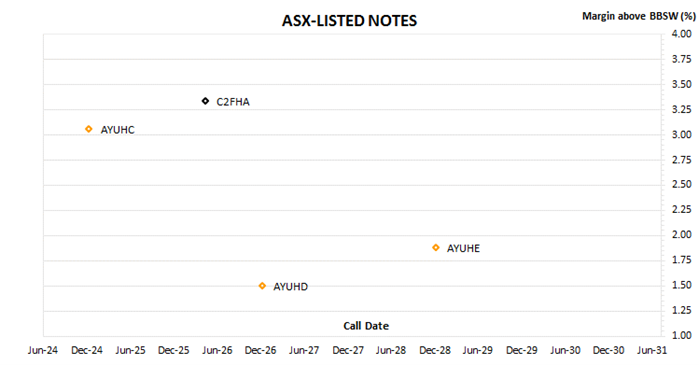
Task: Click the Jun-24 x-axis label
Action: (x=43, y=351)
